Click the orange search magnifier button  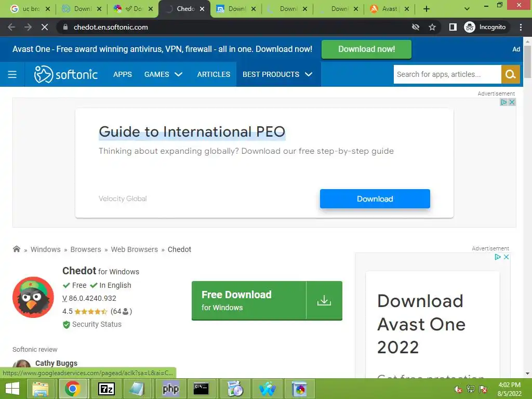click(510, 74)
